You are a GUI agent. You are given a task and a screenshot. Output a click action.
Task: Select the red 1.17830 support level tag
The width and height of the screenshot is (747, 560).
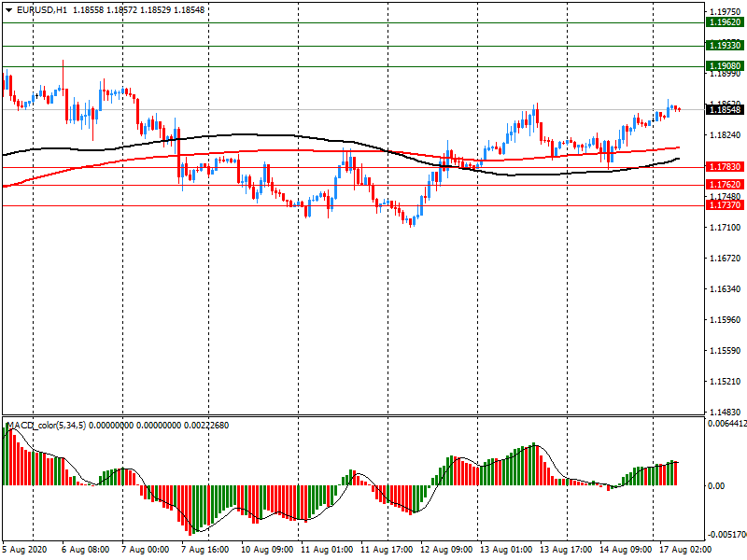tap(725, 166)
